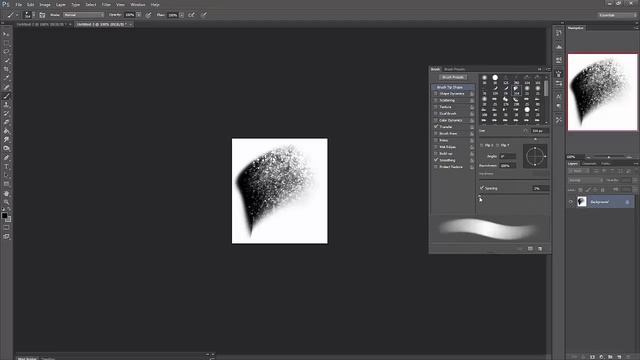Image resolution: width=640 pixels, height=360 pixels.
Task: Open the Filter menu
Action: point(106,4)
